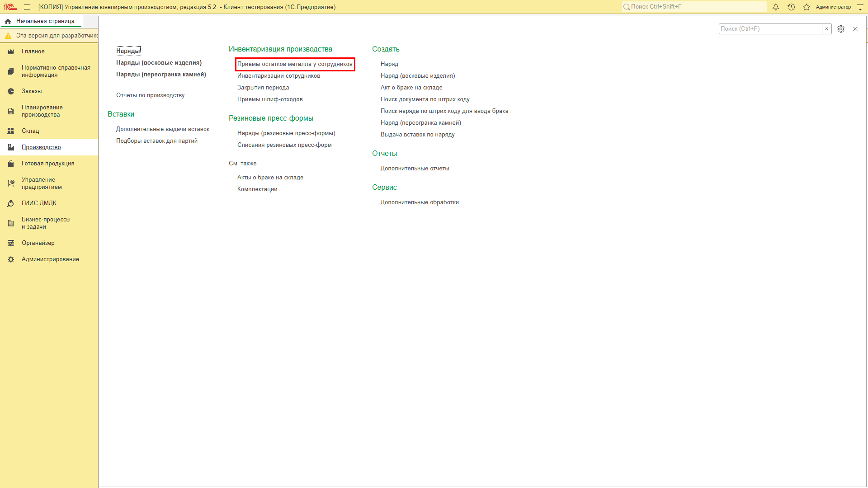This screenshot has height=488, width=868.
Task: Open service settings lines icon in title bar
Action: pos(860,7)
